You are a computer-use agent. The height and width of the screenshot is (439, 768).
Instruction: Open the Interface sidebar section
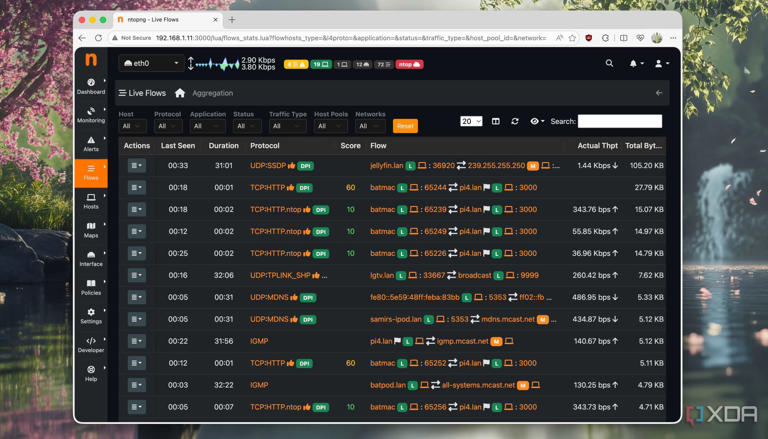pyautogui.click(x=91, y=259)
